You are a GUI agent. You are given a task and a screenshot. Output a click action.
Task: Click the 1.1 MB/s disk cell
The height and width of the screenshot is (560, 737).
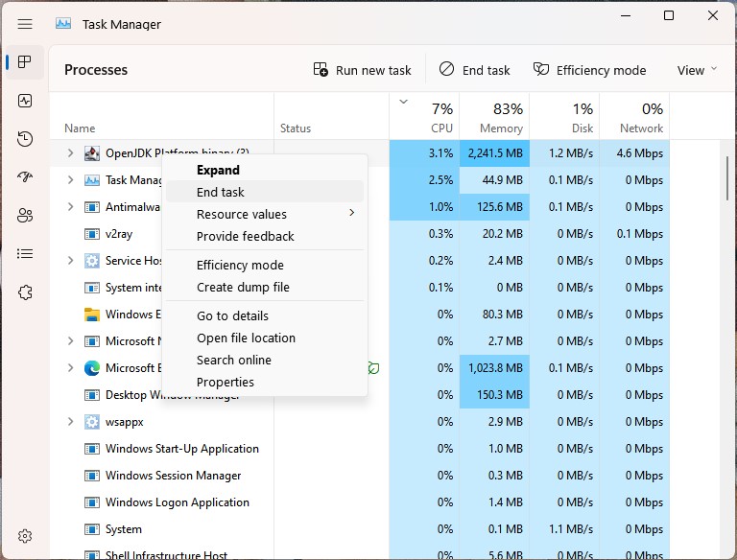[x=564, y=529]
